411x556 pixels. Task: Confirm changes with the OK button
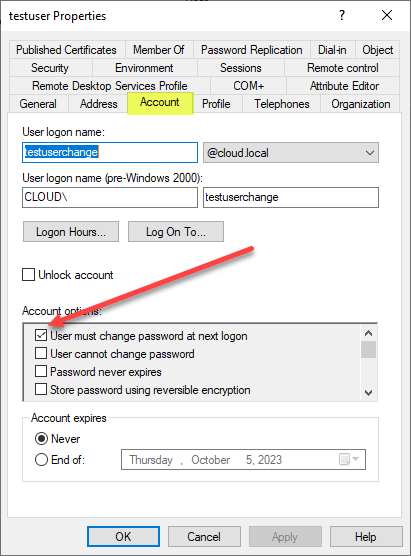tap(123, 536)
